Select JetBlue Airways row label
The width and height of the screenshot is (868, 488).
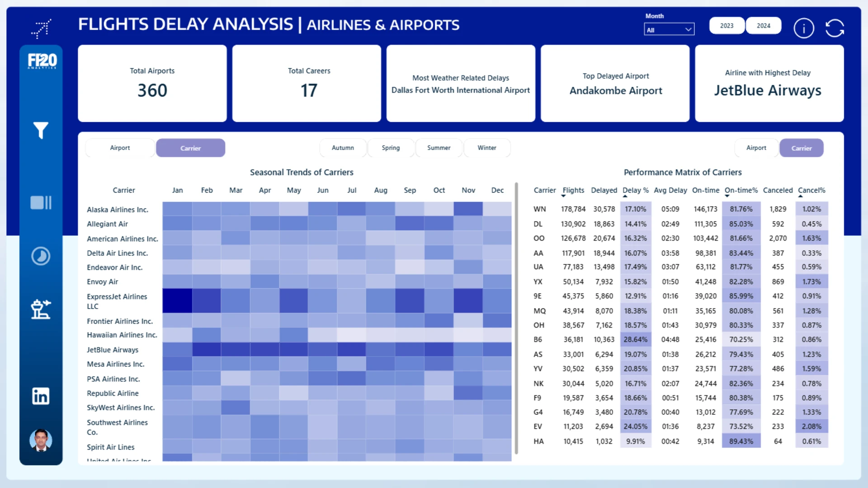(x=113, y=350)
